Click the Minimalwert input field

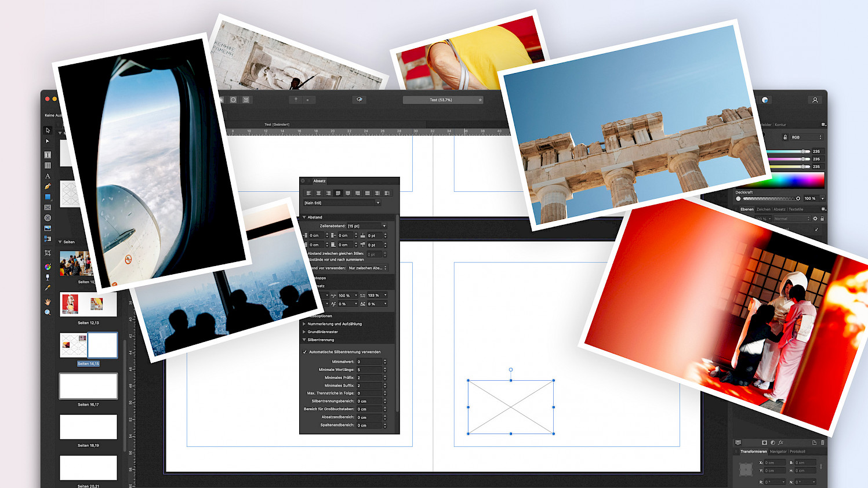click(x=369, y=362)
